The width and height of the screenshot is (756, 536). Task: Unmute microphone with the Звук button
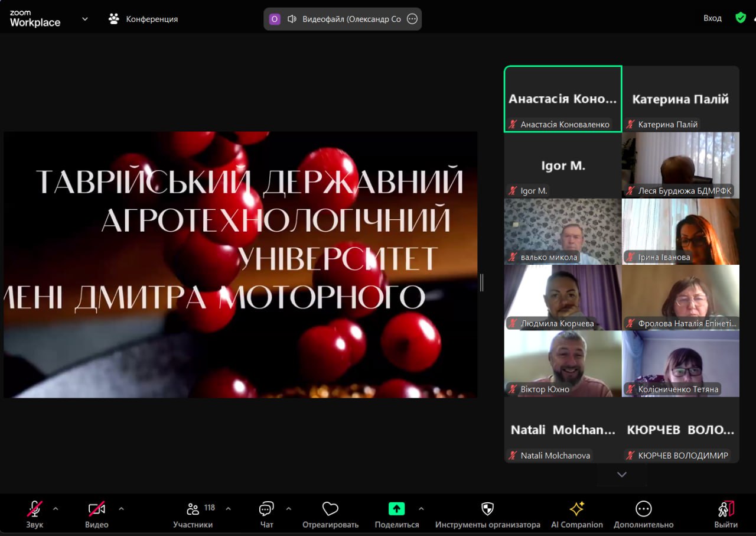click(34, 514)
